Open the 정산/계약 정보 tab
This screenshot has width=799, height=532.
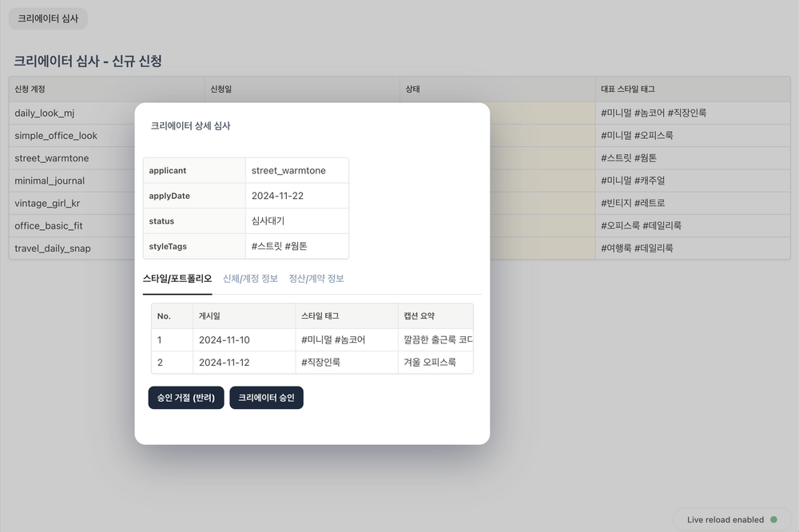pyautogui.click(x=316, y=279)
